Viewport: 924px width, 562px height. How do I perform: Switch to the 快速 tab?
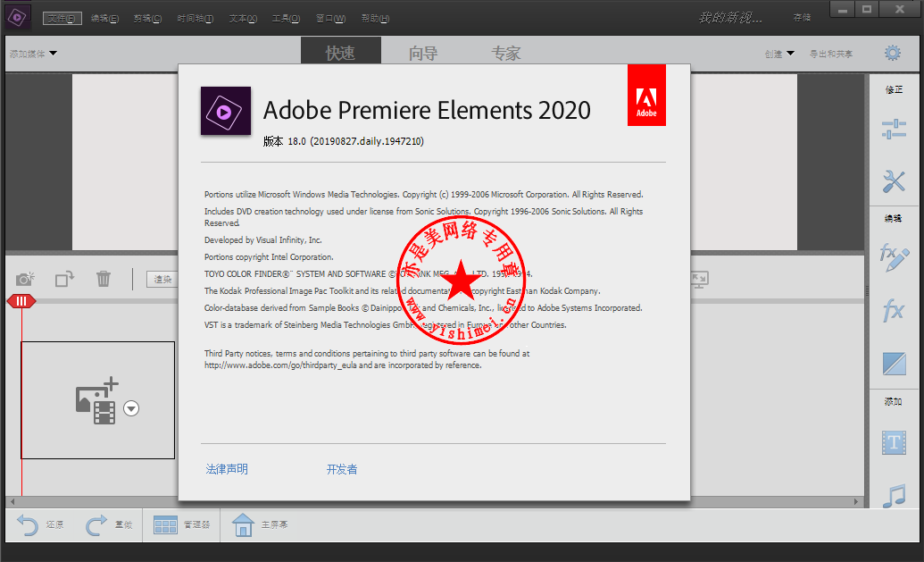[341, 52]
